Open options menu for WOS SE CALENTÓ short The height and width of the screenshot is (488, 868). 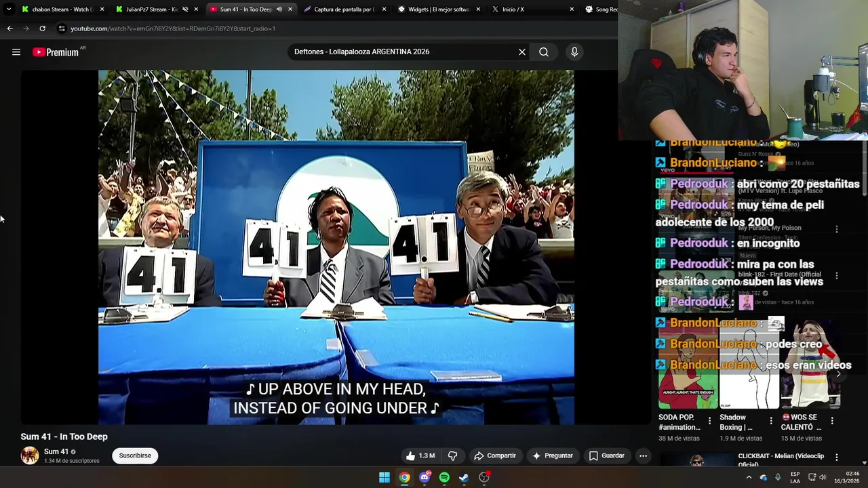[x=832, y=421]
